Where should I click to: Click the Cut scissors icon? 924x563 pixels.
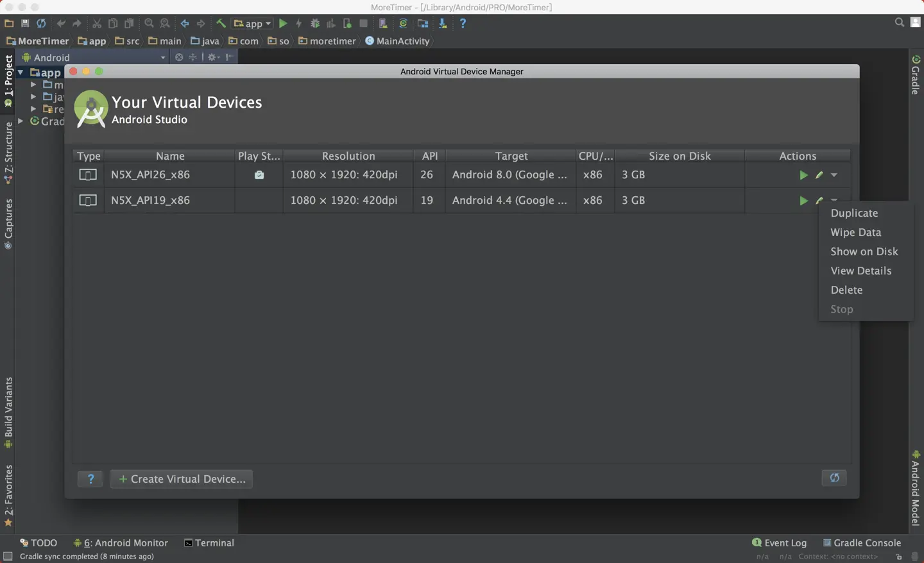[x=97, y=23]
